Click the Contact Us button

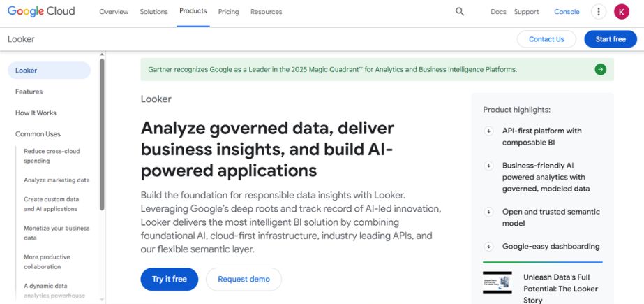pos(546,39)
